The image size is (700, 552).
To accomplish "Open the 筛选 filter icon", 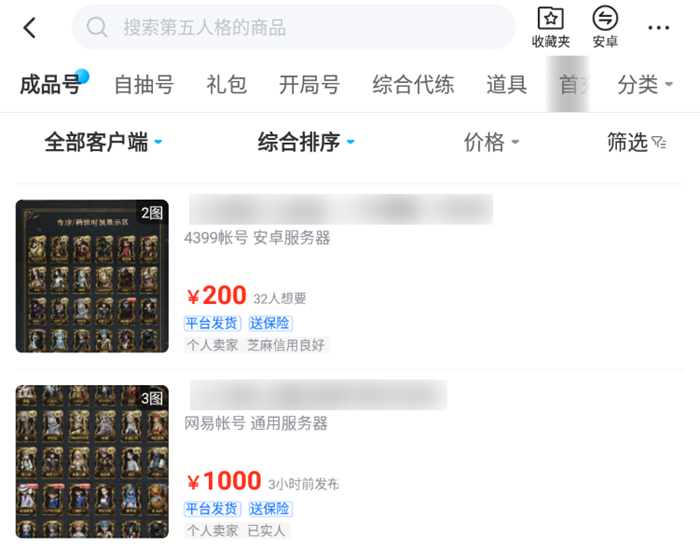I will point(659,142).
